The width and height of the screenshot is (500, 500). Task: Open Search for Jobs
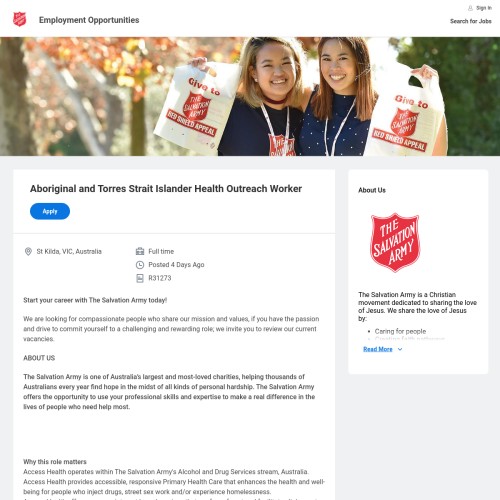(x=471, y=21)
